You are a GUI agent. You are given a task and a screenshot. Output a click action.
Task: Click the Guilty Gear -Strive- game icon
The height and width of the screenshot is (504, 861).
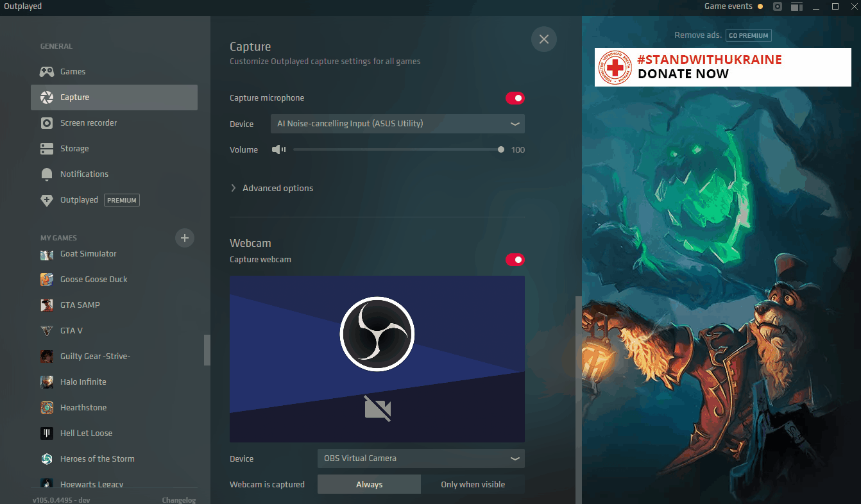pos(47,357)
